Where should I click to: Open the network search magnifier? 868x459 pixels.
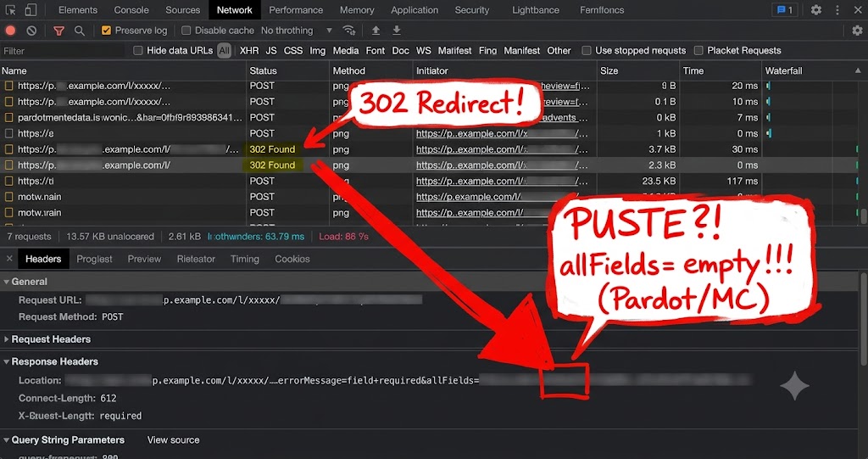click(x=80, y=31)
